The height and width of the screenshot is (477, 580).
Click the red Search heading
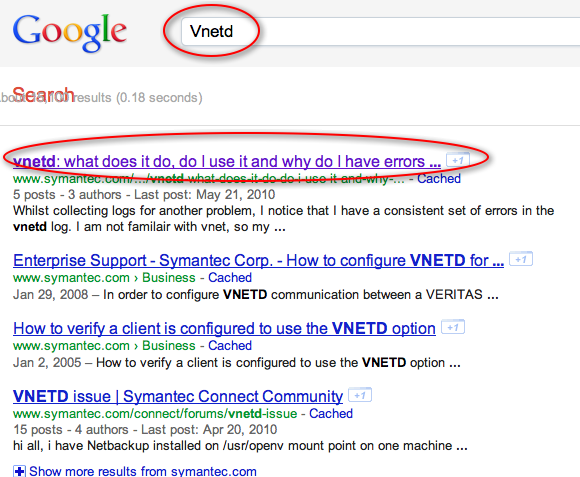pos(43,94)
